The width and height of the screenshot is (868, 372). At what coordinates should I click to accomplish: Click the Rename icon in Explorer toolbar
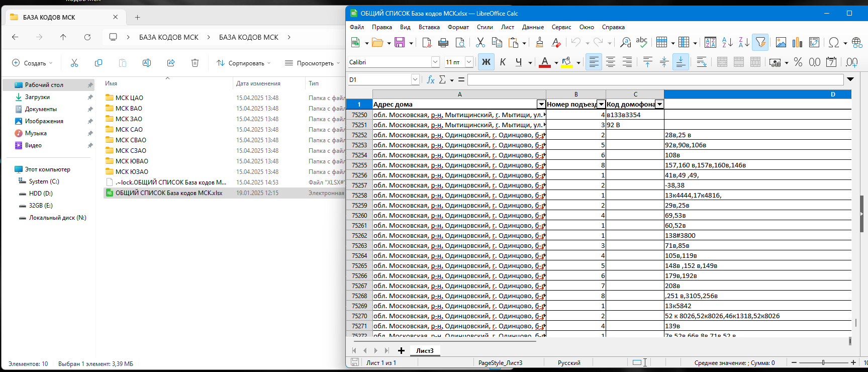[147, 63]
